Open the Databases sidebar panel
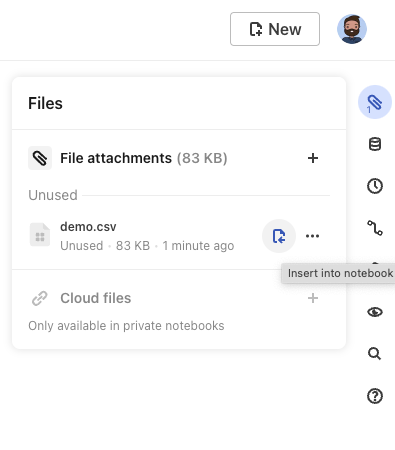The image size is (395, 450). tap(375, 144)
